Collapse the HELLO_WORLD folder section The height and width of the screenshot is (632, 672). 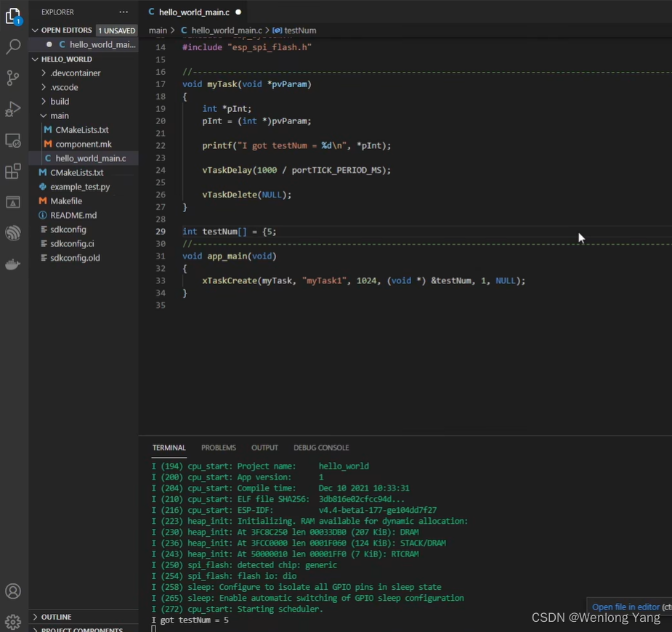35,59
